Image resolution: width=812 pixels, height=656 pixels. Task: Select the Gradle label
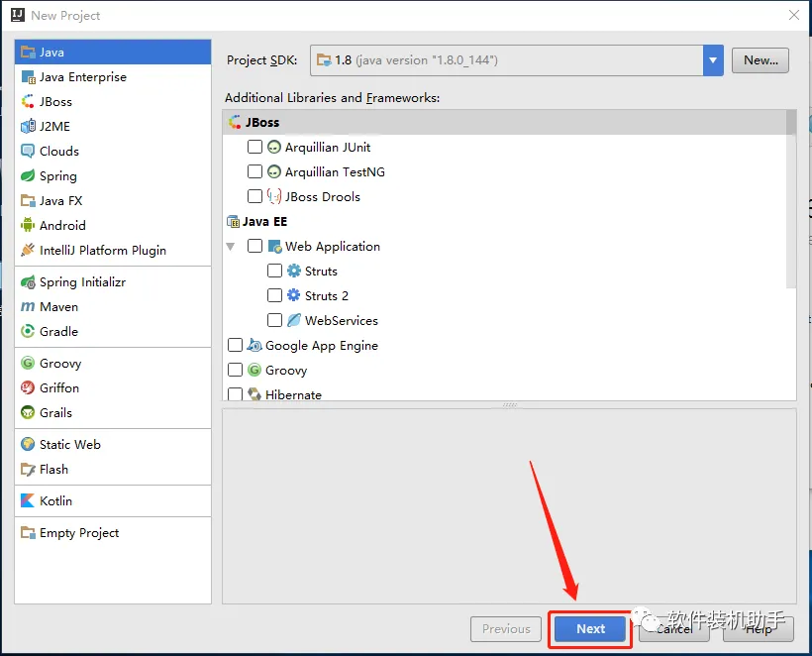(x=58, y=332)
